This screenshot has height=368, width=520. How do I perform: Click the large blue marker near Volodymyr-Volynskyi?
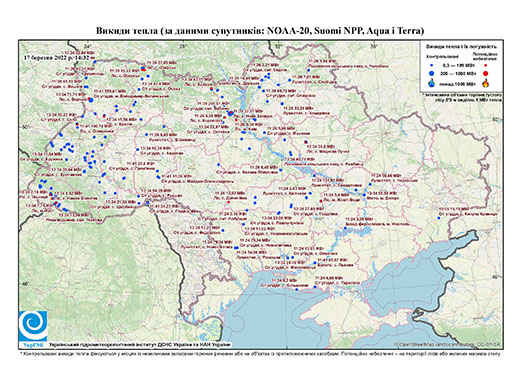(x=90, y=100)
